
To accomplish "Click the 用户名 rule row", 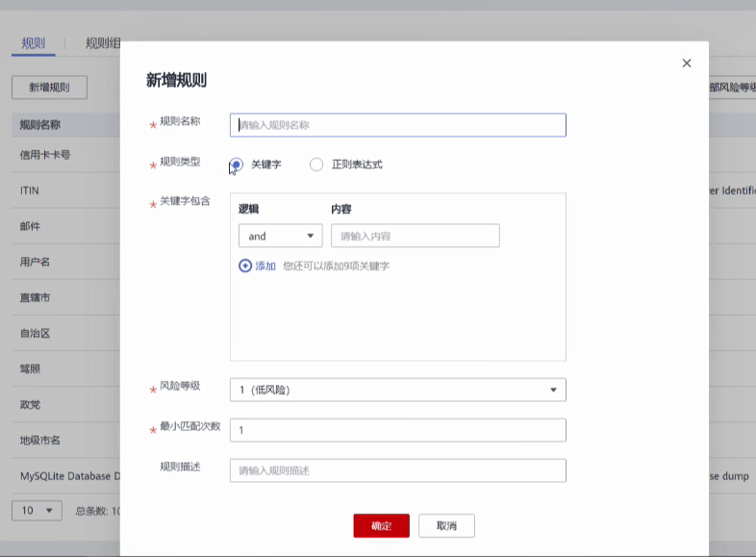I will pos(65,262).
